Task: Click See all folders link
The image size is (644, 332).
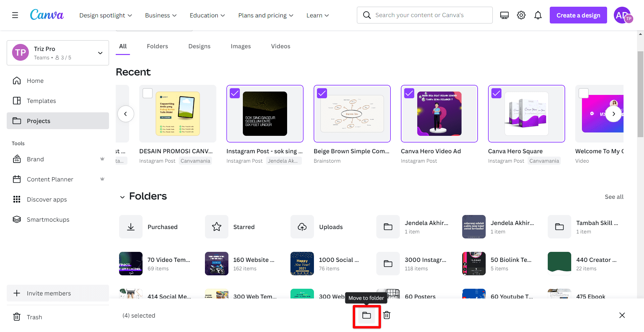Action: (614, 197)
